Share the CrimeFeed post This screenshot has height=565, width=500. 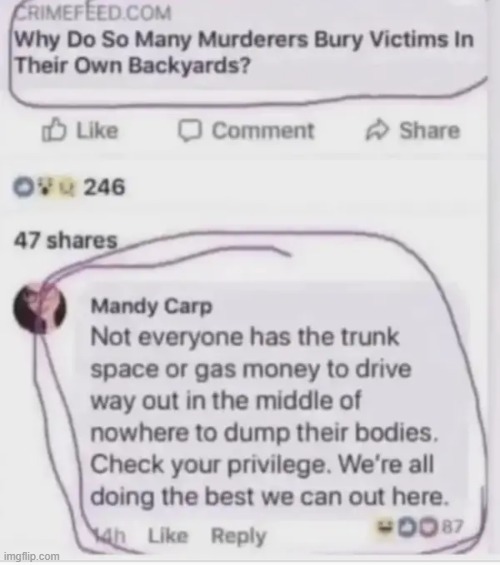point(413,130)
